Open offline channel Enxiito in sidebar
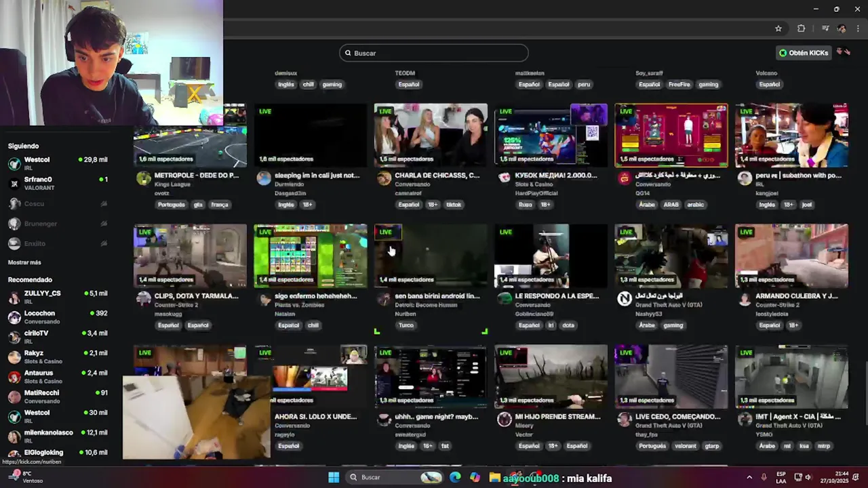 tap(58, 243)
